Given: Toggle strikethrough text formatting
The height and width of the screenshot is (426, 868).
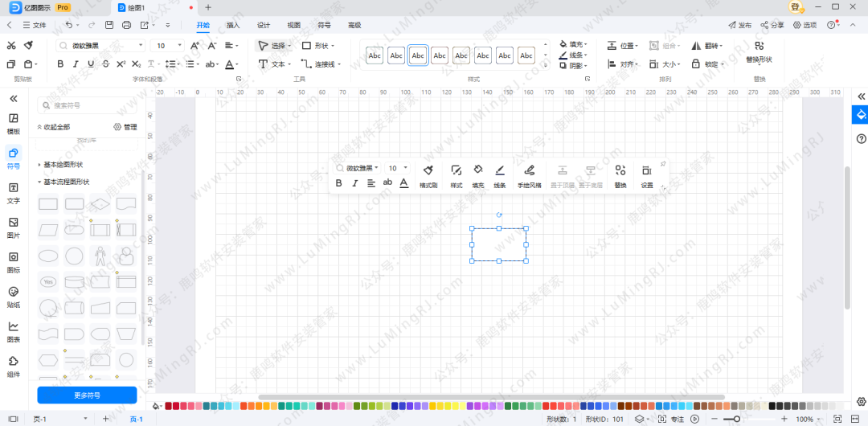Looking at the screenshot, I should pos(106,64).
